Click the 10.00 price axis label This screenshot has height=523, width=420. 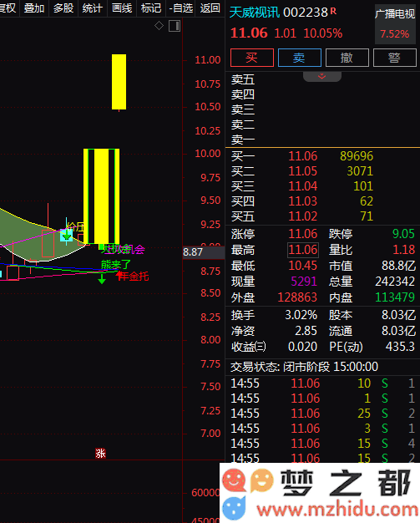pos(208,154)
